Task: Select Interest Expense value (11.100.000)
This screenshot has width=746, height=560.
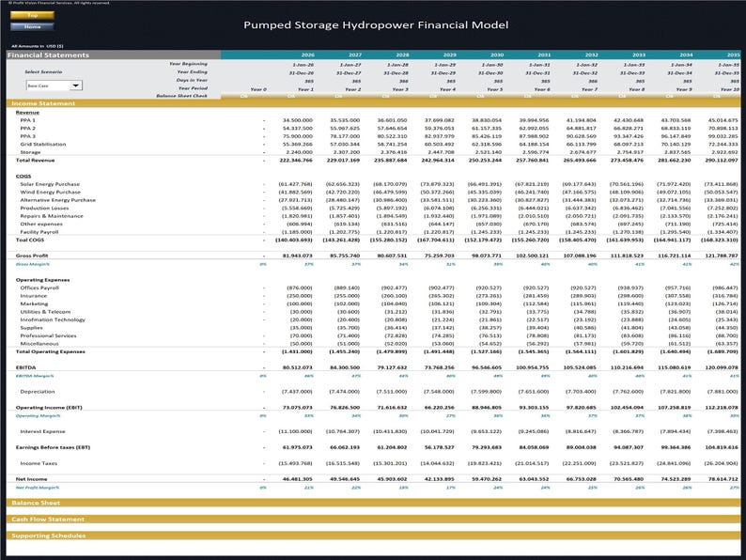Action: coord(295,431)
